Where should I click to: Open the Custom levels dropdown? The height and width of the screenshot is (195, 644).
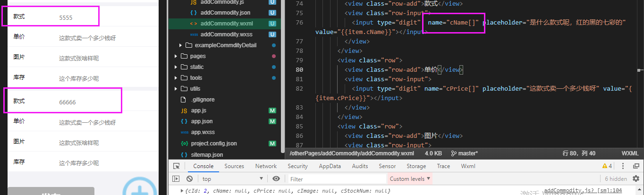(410, 179)
